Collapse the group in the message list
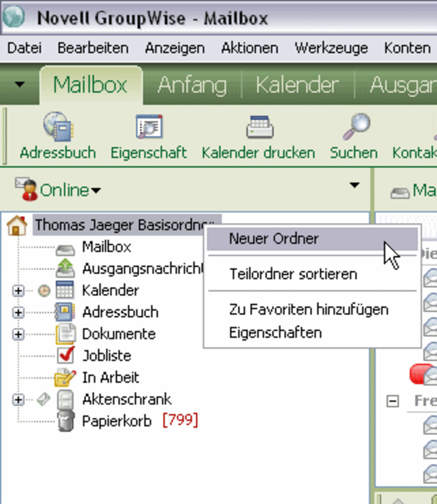Screen dimensions: 437x504 point(393,401)
